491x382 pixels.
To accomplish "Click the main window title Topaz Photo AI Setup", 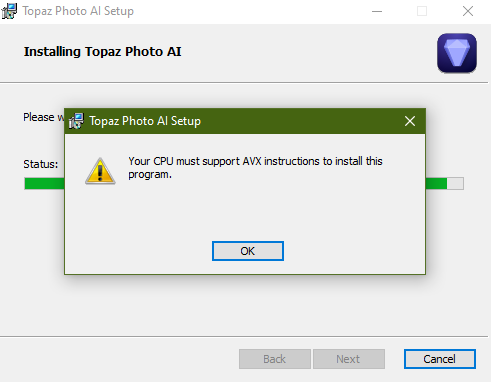I will pos(78,11).
